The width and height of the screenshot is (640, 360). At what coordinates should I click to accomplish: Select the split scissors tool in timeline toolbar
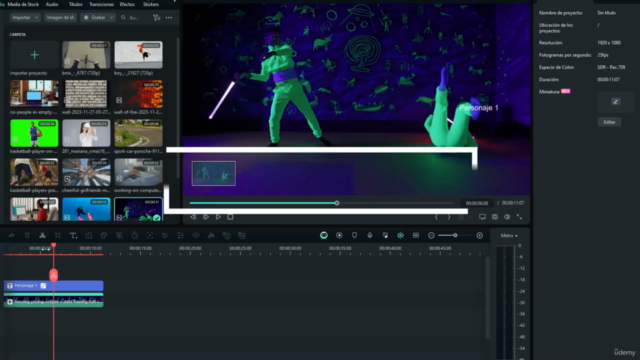(x=42, y=236)
